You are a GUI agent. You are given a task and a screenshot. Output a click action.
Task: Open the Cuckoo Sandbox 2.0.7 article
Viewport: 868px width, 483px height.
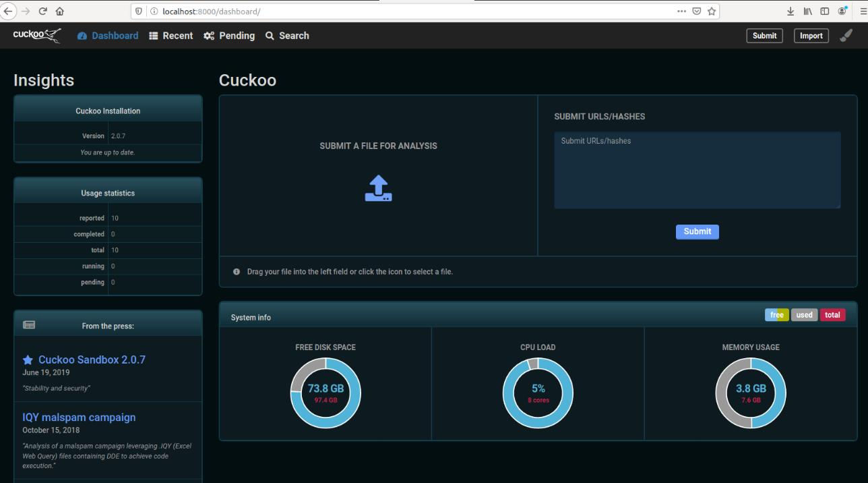92,360
